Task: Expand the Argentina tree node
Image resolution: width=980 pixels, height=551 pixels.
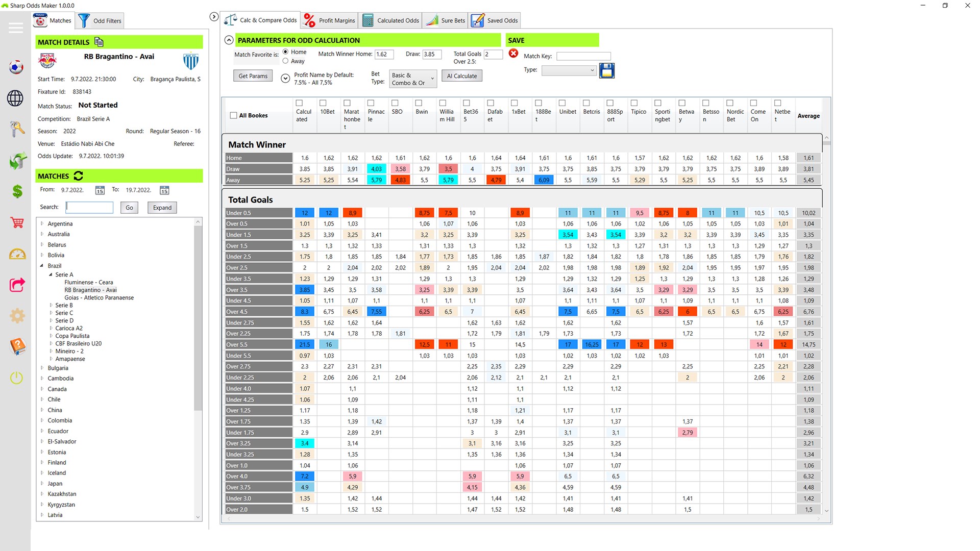Action: pos(42,223)
